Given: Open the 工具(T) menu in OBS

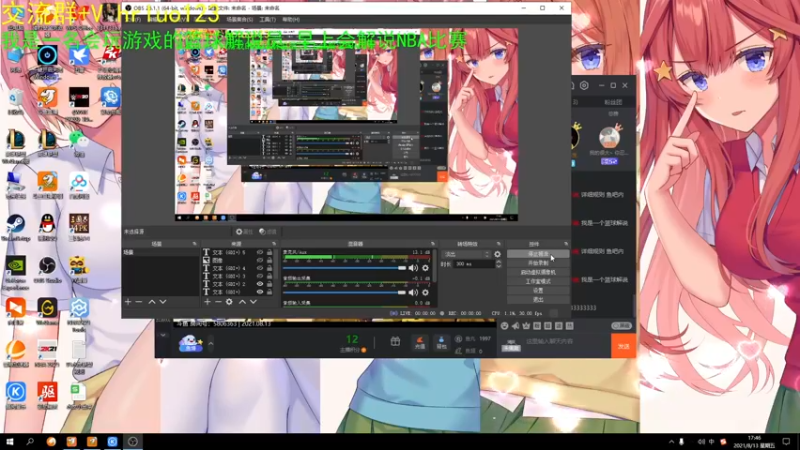Looking at the screenshot, I should point(267,19).
